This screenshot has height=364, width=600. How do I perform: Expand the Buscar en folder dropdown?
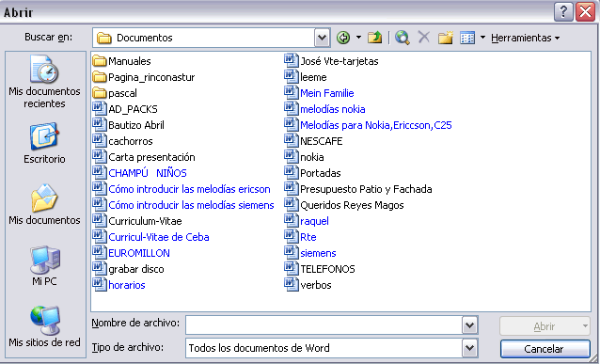pyautogui.click(x=323, y=38)
